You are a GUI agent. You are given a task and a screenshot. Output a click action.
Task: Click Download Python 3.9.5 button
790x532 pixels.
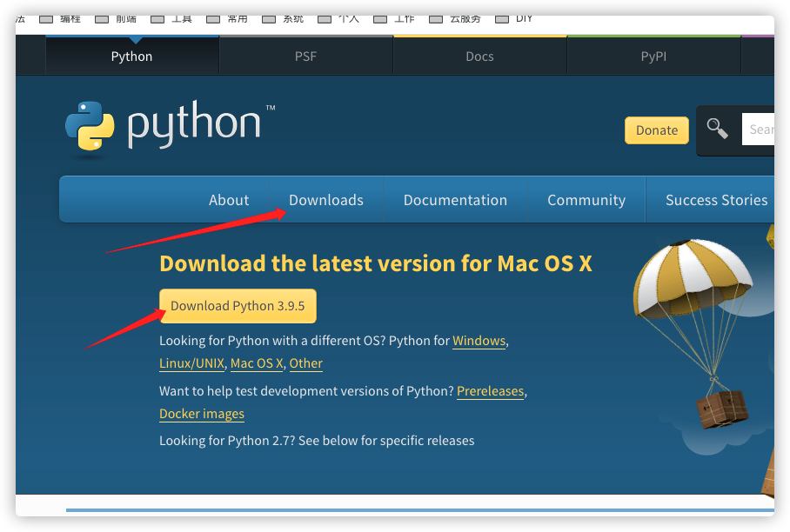(x=238, y=305)
